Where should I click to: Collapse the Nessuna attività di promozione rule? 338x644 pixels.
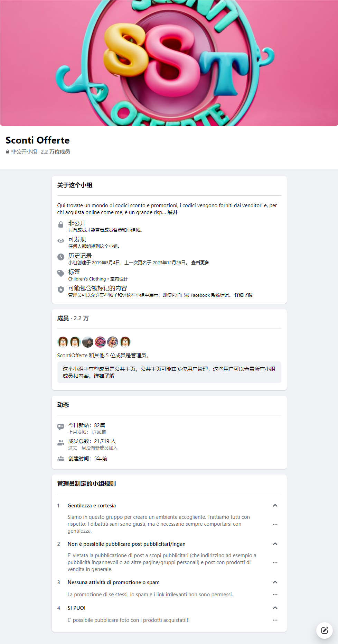(x=275, y=582)
